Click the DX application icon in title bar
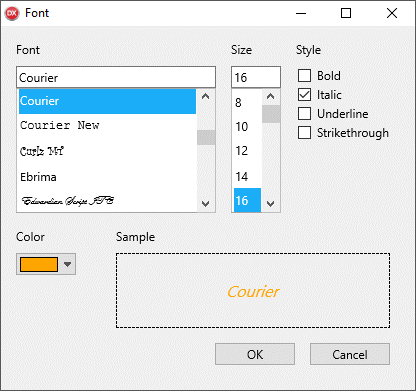Viewport: 416px width, 391px height. 12,13
